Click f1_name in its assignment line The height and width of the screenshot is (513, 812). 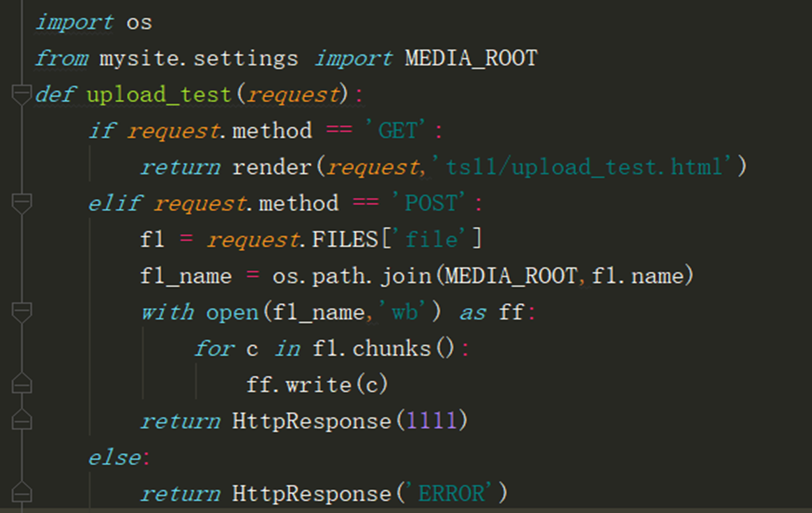point(186,276)
